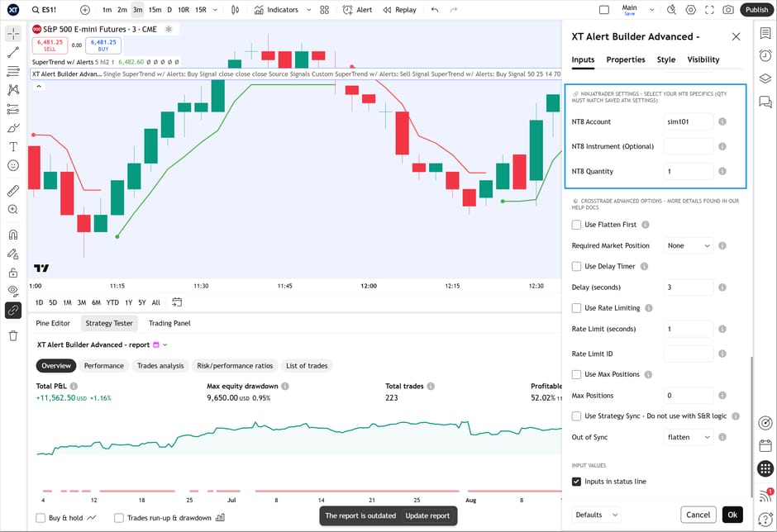Add symbol with plus circle icon

85,10
